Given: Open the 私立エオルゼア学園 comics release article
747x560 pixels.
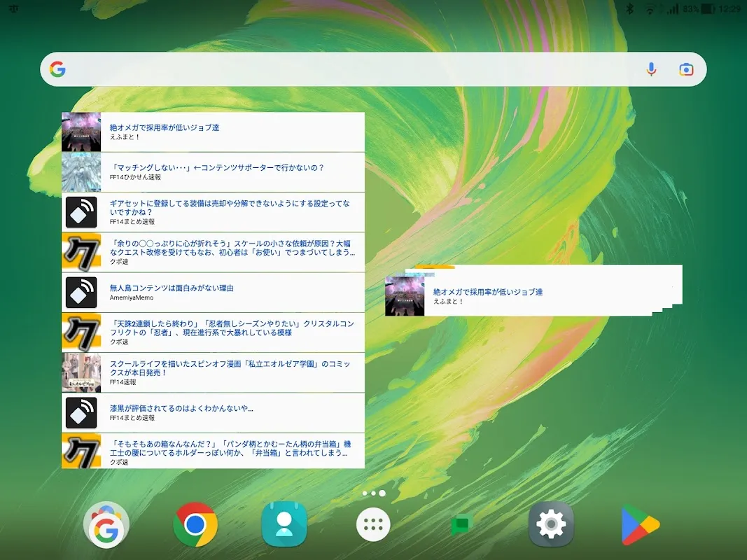Looking at the screenshot, I should [210, 372].
